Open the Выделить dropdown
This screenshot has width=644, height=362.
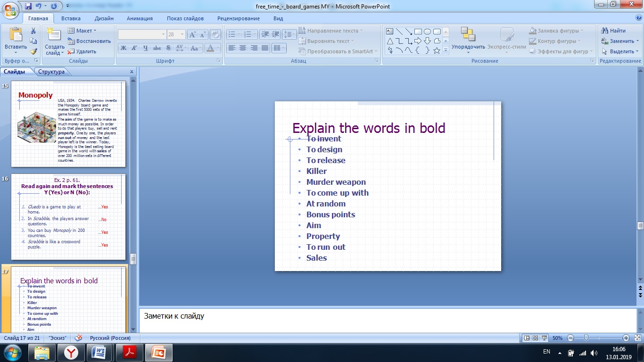619,51
